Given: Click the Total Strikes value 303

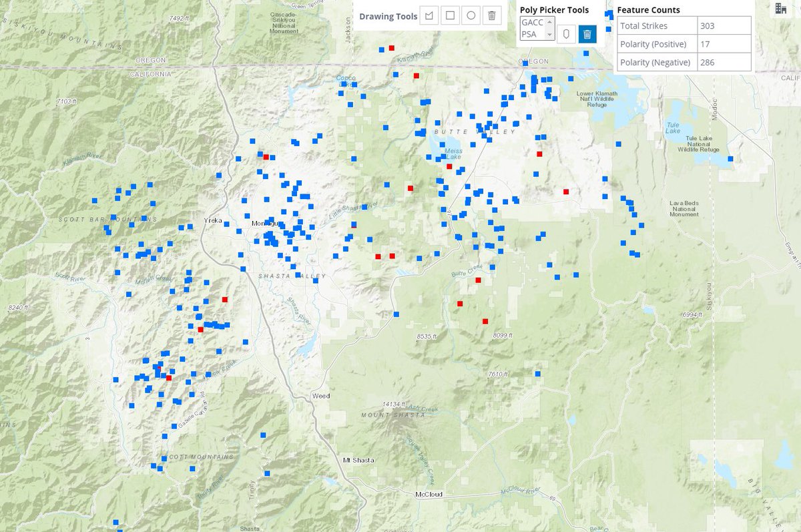Looking at the screenshot, I should 724,25.
